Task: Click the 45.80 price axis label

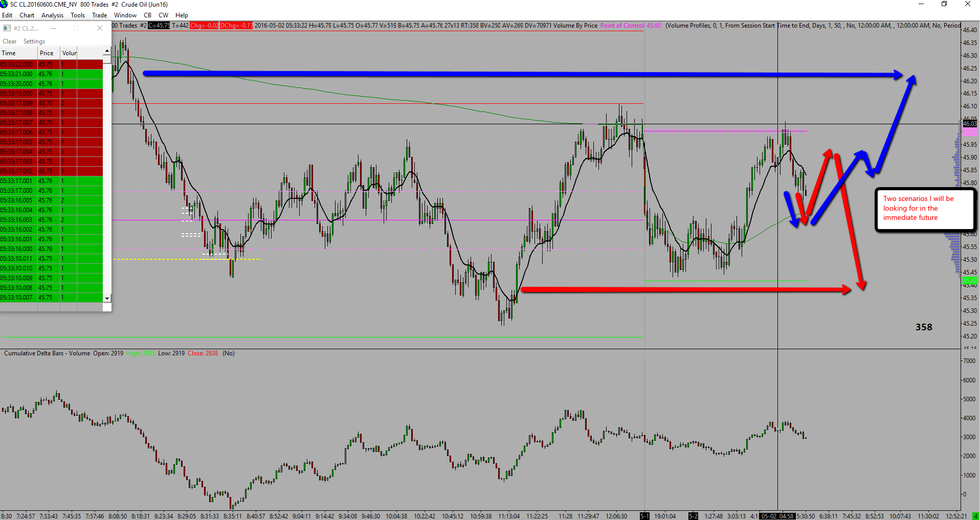Action: [x=970, y=183]
